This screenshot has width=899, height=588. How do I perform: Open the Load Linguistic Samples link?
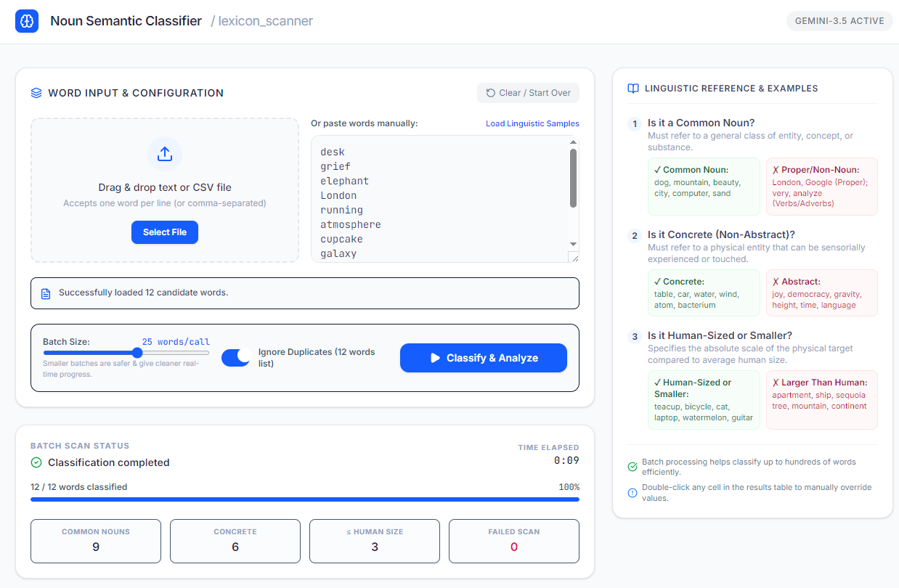point(532,123)
